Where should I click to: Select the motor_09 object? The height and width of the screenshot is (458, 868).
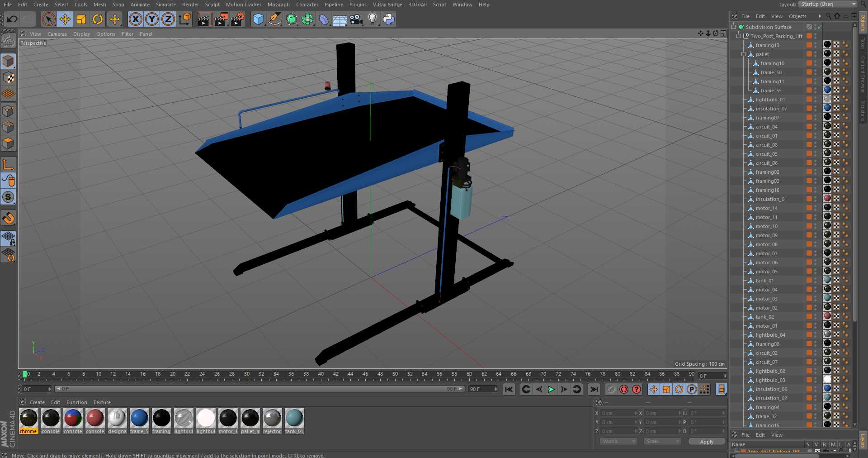coord(767,235)
